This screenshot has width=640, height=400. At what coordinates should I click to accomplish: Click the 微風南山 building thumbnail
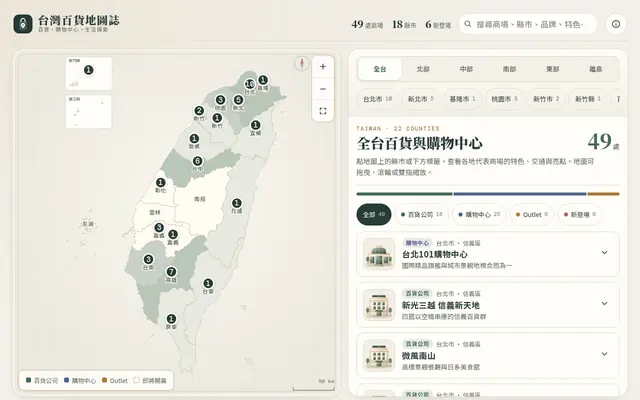pyautogui.click(x=379, y=355)
